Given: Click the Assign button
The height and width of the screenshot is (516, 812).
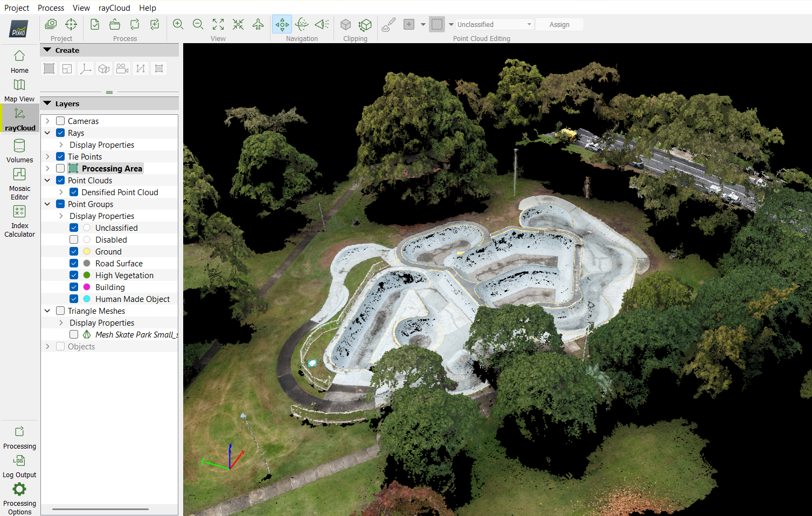Looking at the screenshot, I should pyautogui.click(x=559, y=25).
